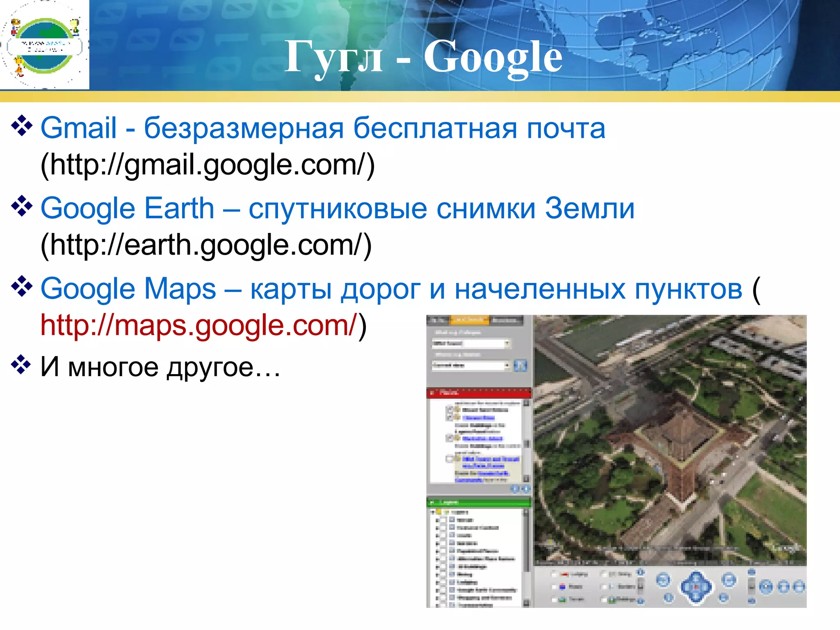840x630 pixels.
Task: Click the up arrow on the navigation pad
Action: [696, 577]
